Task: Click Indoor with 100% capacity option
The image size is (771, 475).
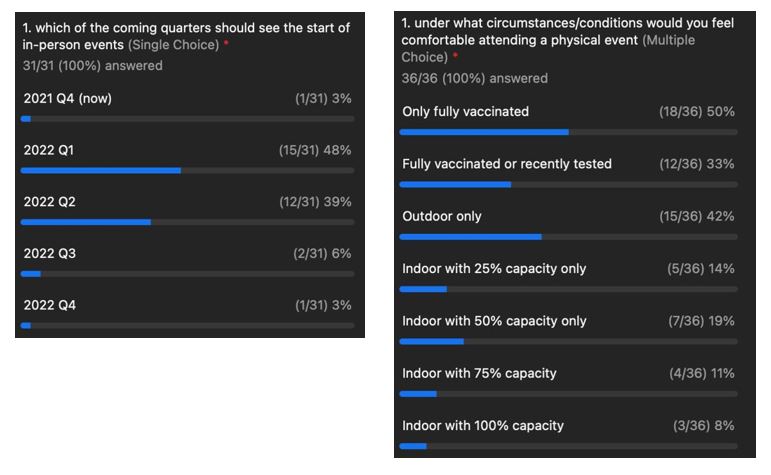Action: 482,426
